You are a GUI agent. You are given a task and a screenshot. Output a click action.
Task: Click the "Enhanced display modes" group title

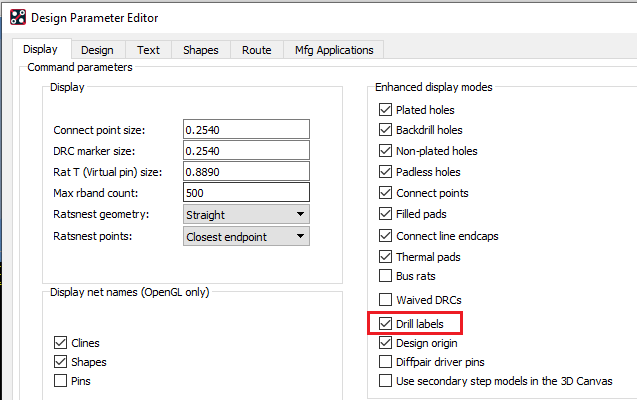tap(433, 87)
